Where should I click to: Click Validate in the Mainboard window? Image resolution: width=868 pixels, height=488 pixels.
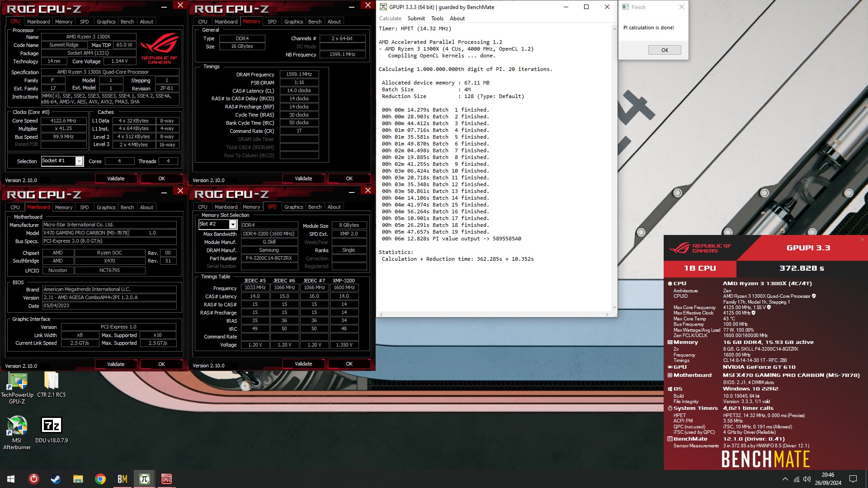tap(116, 364)
